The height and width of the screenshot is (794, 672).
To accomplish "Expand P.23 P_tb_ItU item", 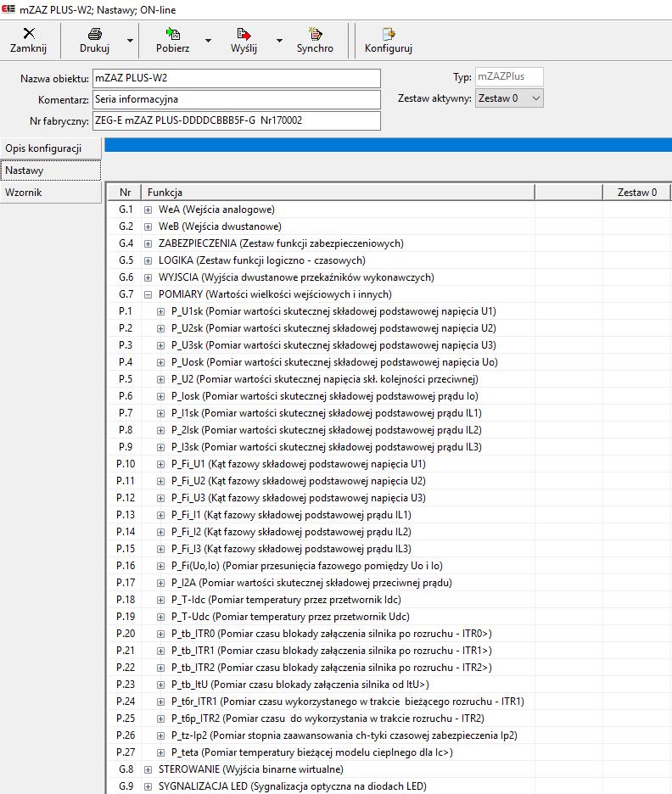I will 160,685.
